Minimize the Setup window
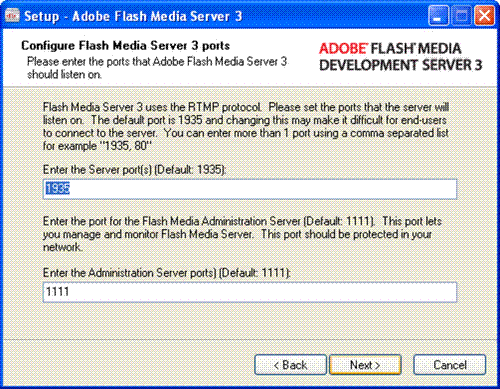This screenshot has height=389, width=500. point(438,16)
